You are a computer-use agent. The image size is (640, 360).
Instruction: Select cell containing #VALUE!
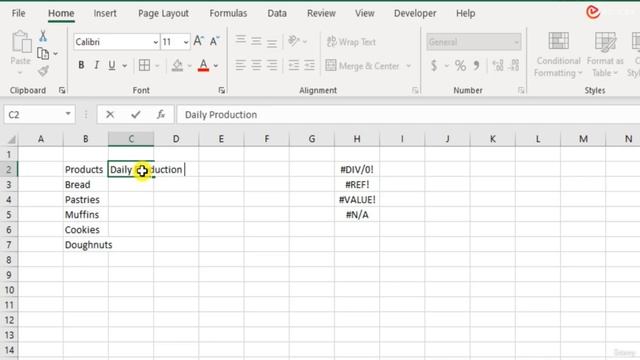pos(357,200)
